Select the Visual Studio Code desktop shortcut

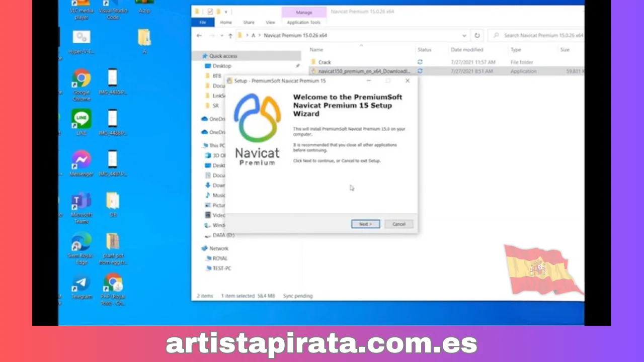[x=113, y=11]
